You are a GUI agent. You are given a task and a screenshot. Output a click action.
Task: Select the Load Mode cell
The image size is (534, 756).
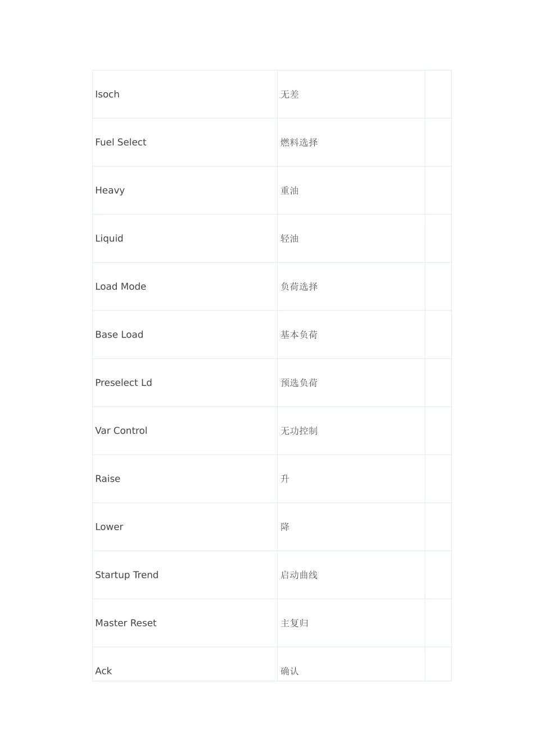click(184, 286)
